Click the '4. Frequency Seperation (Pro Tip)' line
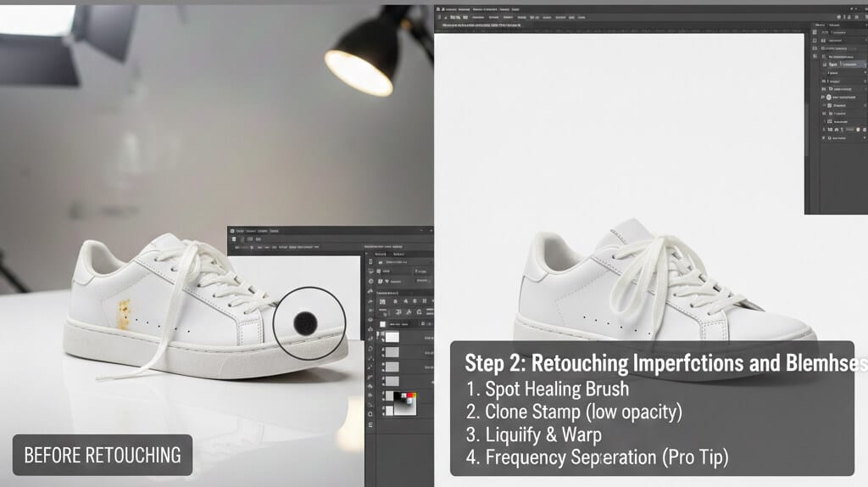 [597, 457]
